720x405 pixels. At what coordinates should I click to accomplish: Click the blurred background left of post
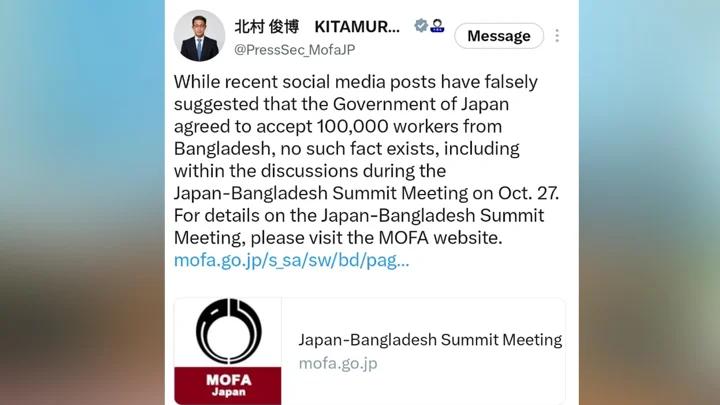pyautogui.click(x=83, y=202)
